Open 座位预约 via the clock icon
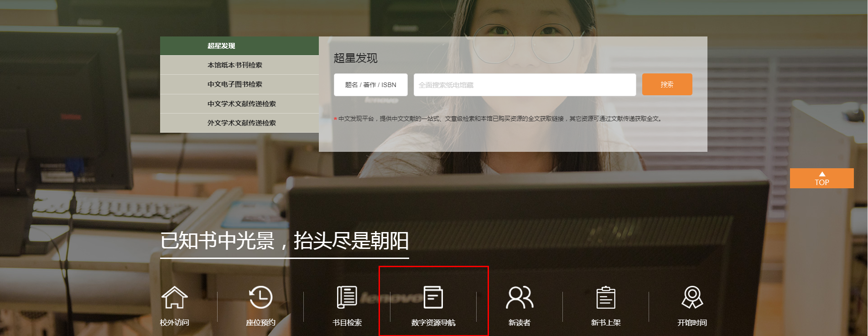 pos(260,297)
